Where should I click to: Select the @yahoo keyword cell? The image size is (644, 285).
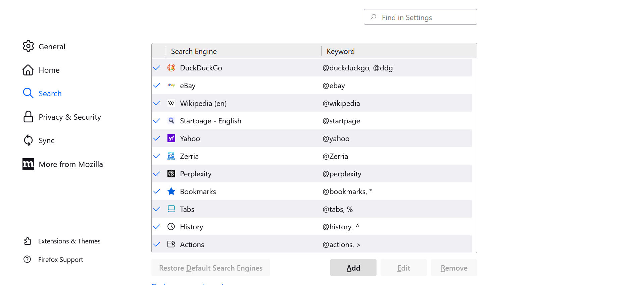[x=336, y=138]
